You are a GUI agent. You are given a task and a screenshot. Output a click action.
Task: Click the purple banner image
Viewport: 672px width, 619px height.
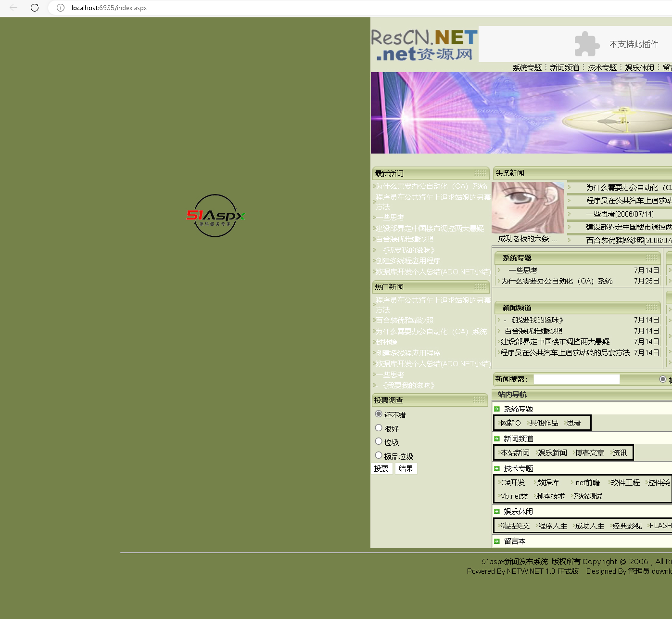[521, 113]
